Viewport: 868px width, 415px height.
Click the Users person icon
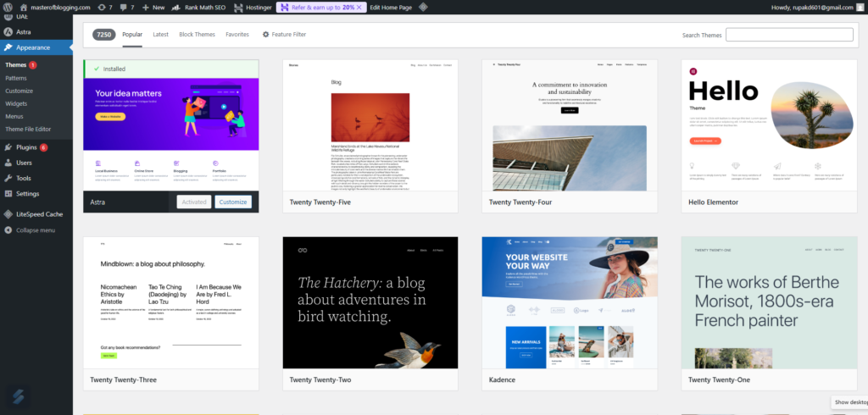pyautogui.click(x=8, y=163)
